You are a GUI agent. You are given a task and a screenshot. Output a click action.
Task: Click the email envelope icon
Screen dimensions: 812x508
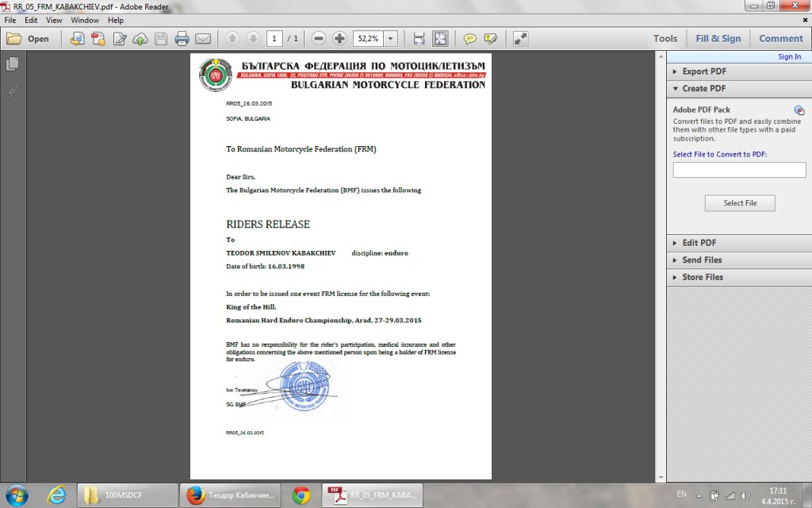pyautogui.click(x=203, y=39)
